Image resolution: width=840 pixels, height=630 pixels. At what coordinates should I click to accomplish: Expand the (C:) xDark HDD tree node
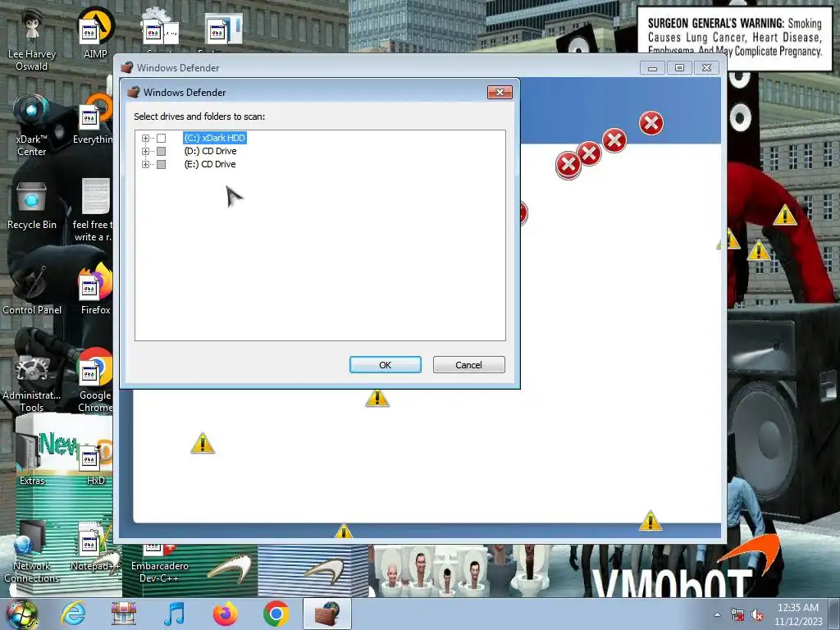click(145, 138)
